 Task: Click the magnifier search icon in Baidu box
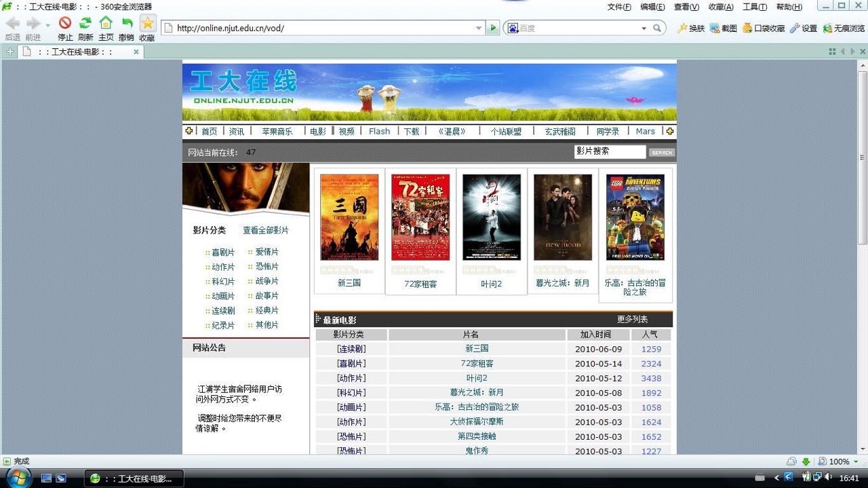click(656, 28)
